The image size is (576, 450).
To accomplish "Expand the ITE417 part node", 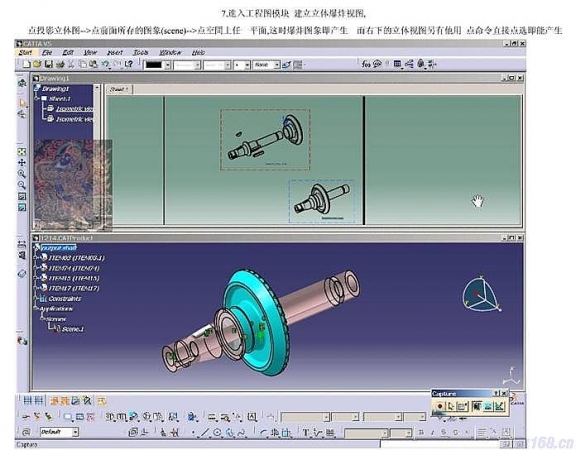I will coord(36,288).
